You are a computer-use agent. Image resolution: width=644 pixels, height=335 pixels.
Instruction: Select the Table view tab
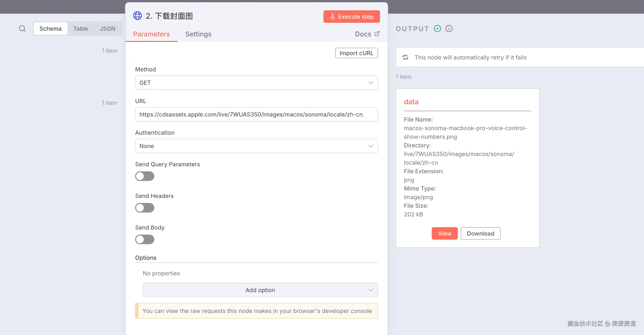[80, 29]
